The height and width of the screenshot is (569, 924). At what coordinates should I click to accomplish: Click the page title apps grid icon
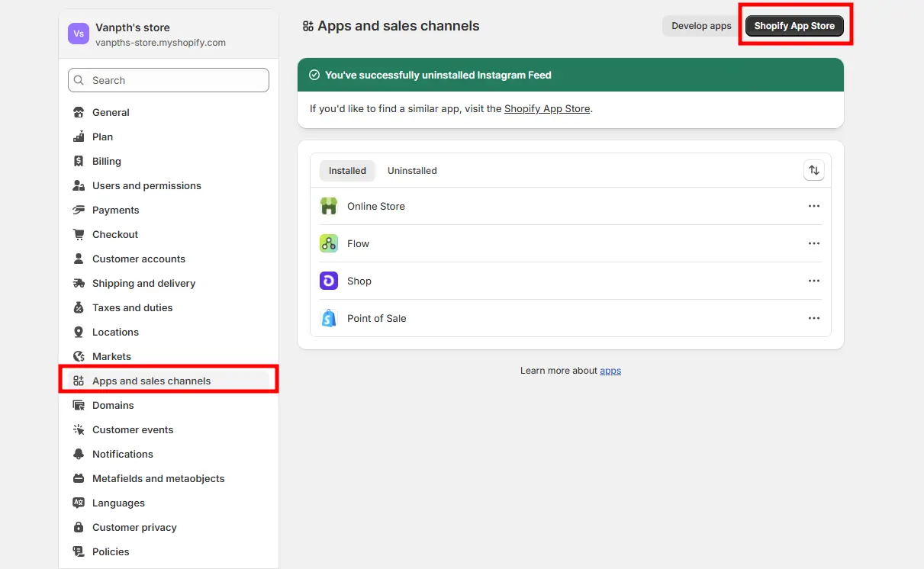(x=308, y=26)
